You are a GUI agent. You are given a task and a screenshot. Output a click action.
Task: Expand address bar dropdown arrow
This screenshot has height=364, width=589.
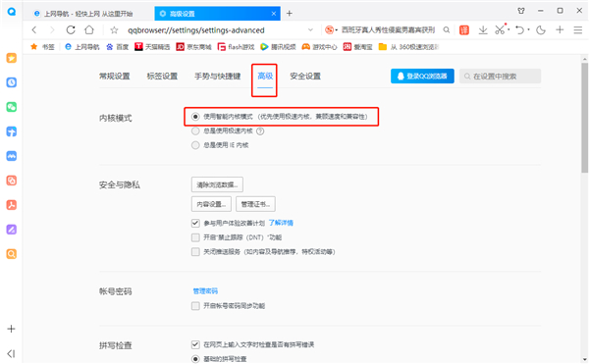tap(310, 30)
